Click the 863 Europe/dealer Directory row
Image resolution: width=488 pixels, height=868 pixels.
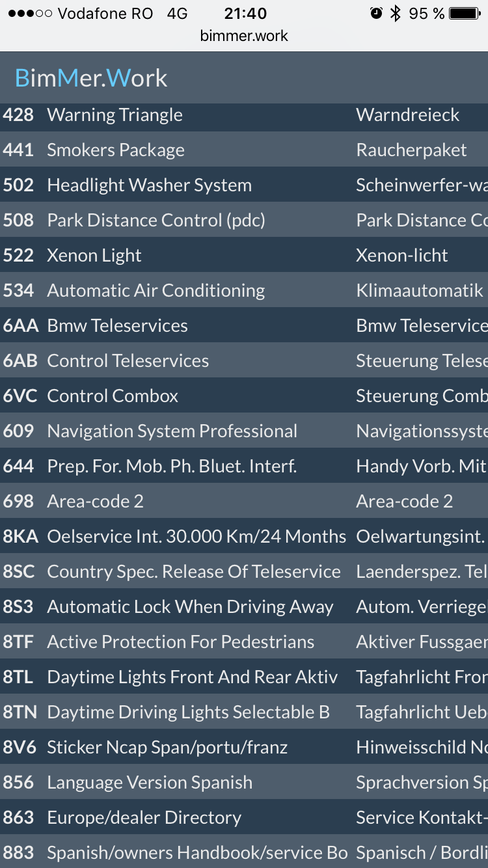pos(244,817)
